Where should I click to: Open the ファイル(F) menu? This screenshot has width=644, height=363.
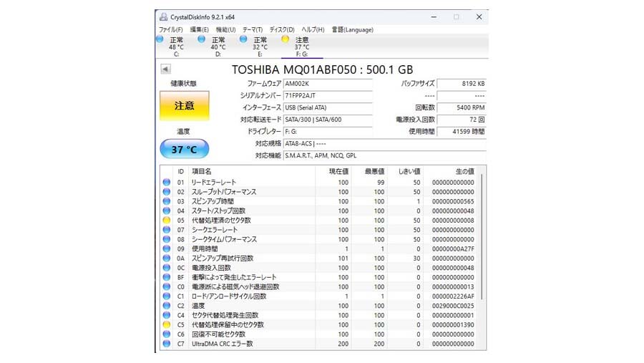[x=171, y=29]
